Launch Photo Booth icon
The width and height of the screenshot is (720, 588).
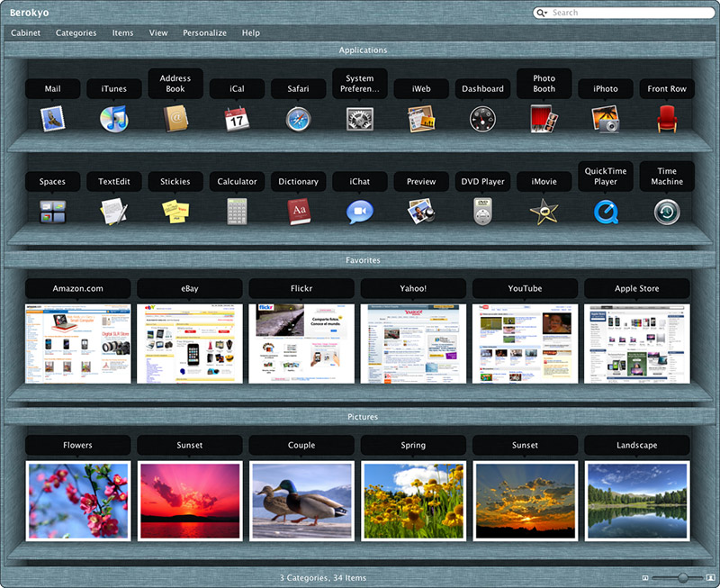[544, 119]
